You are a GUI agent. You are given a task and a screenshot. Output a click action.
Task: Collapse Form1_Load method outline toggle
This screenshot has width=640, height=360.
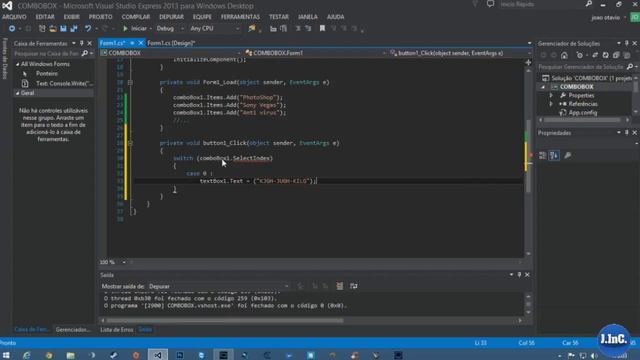pyautogui.click(x=130, y=82)
